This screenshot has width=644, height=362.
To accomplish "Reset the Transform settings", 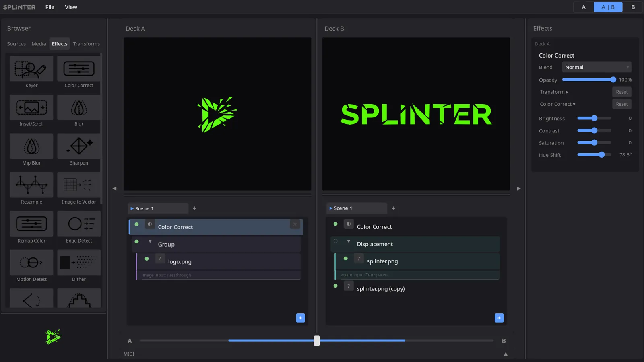I will coord(622,92).
